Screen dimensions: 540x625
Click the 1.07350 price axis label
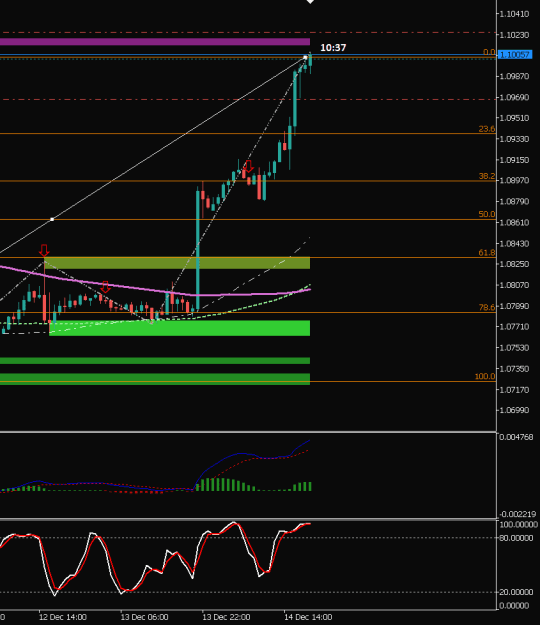click(x=514, y=369)
